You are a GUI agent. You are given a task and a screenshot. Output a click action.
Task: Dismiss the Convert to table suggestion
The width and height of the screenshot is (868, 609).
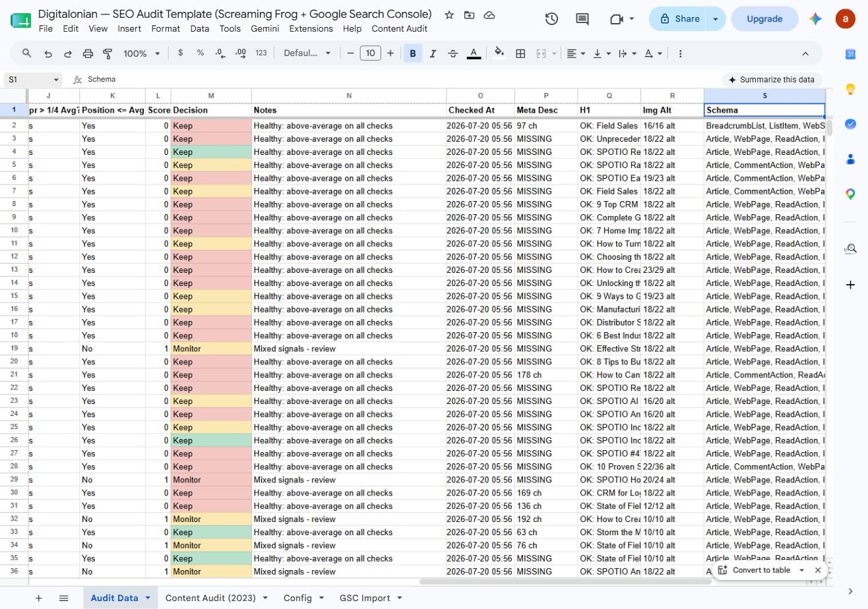coord(818,570)
